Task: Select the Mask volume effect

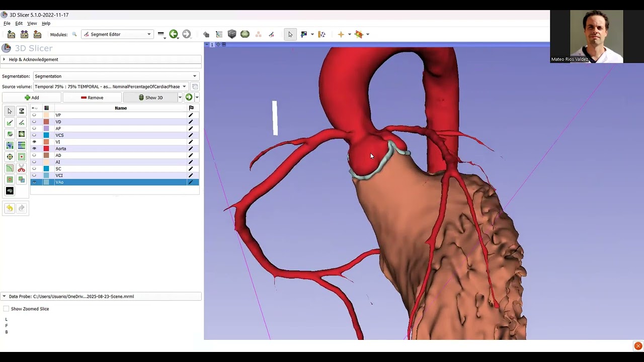Action: point(10,191)
